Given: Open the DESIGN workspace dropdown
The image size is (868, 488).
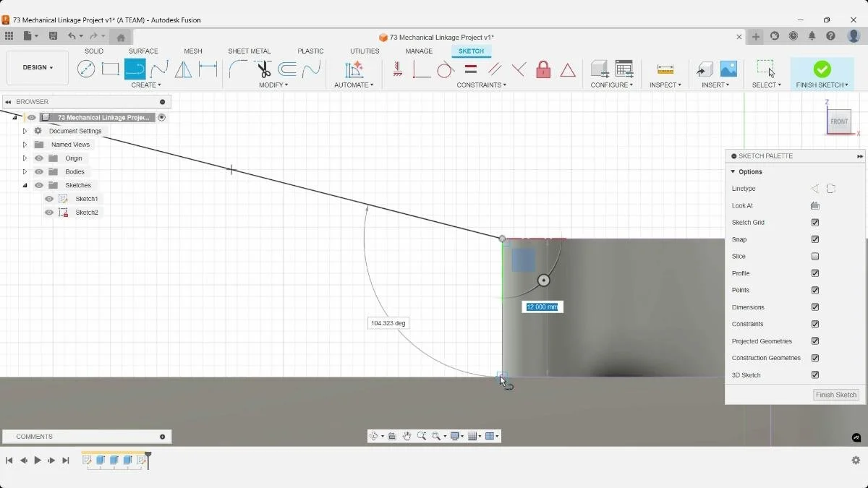Looking at the screenshot, I should tap(38, 68).
